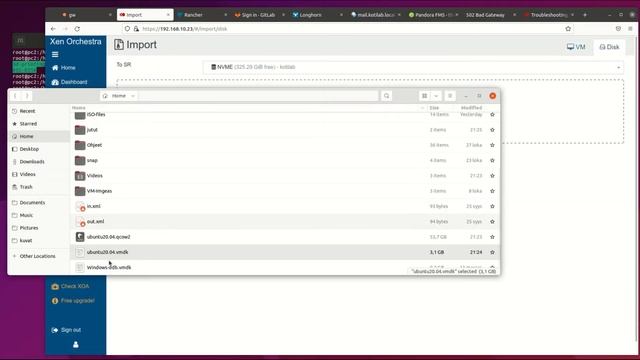640x360 pixels.
Task: Select the ISO-files folder
Action: 284,115
